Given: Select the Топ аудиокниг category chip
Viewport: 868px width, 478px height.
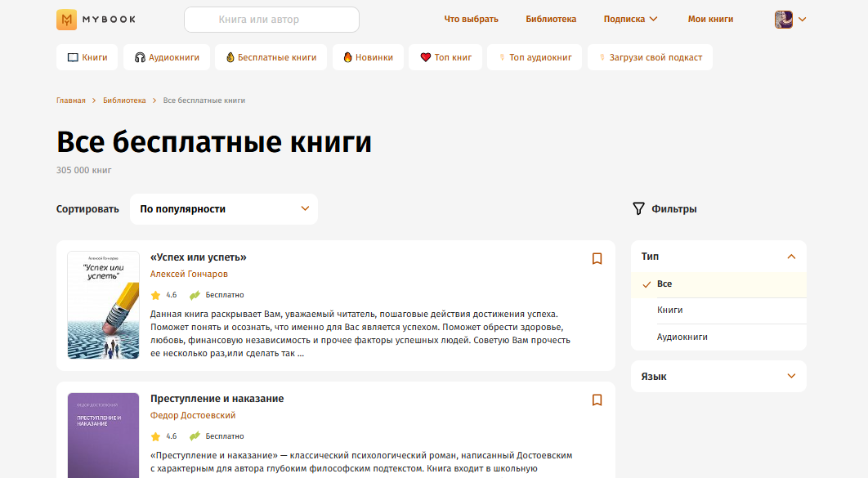Looking at the screenshot, I should pos(535,57).
